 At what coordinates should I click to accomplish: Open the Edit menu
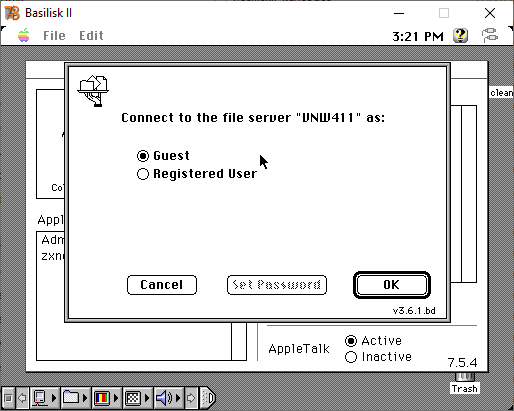(x=91, y=35)
